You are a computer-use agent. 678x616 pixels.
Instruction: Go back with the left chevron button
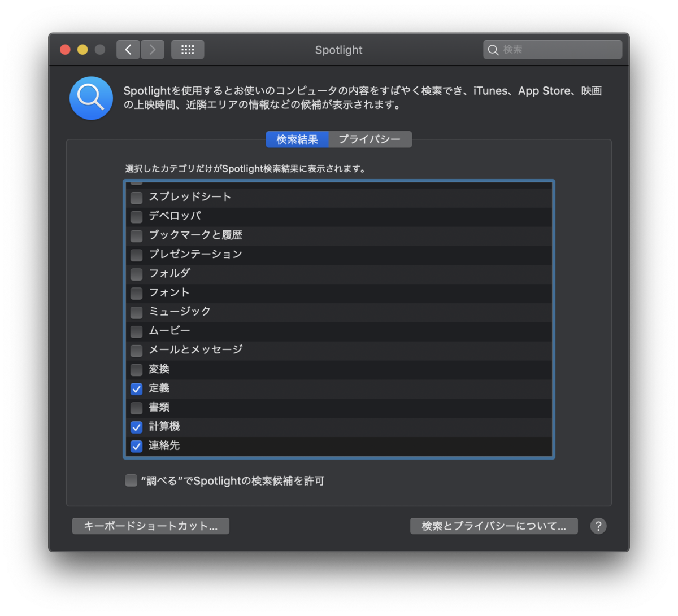tap(128, 50)
